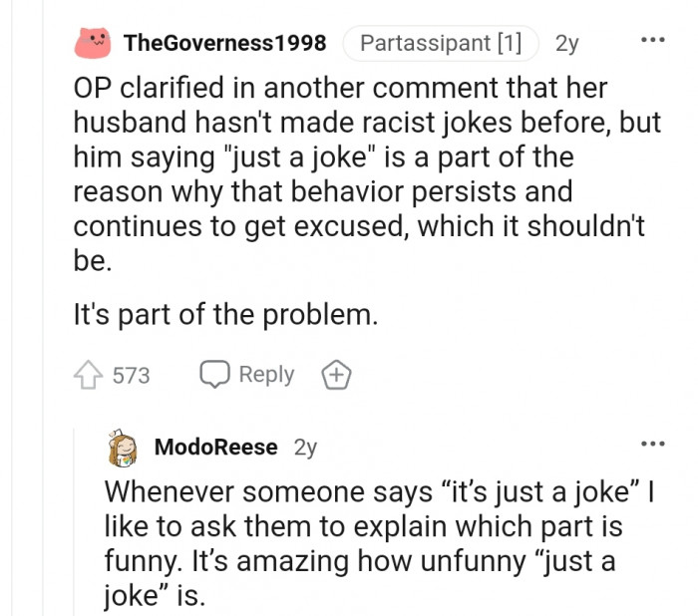The image size is (698, 616).
Task: Open TheGoverness1998's pink avatar
Action: click(x=94, y=43)
